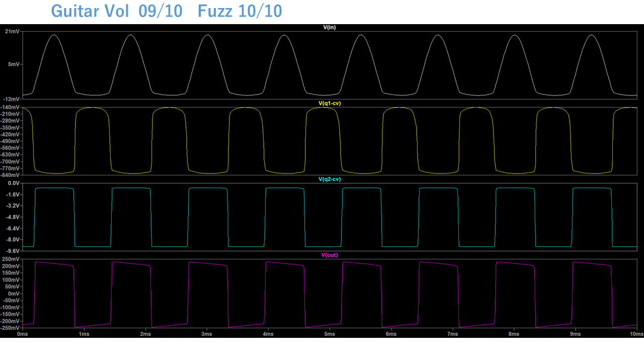Viewport: 644px width, 362px height.
Task: Click the "Fuzz 10/10" title text
Action: pyautogui.click(x=239, y=11)
